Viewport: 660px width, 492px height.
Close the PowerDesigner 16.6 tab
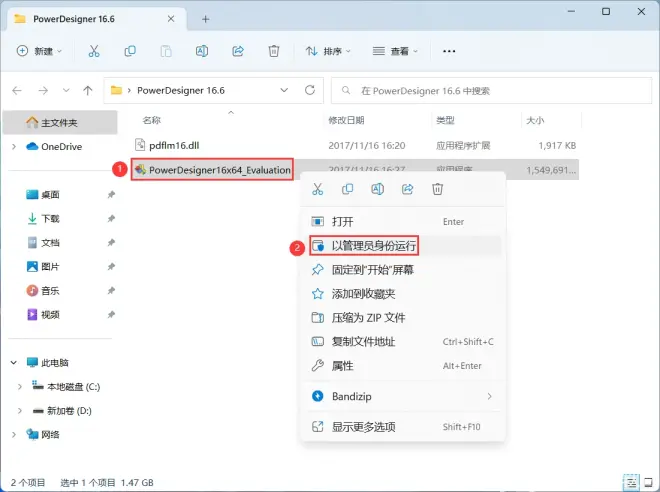(171, 19)
